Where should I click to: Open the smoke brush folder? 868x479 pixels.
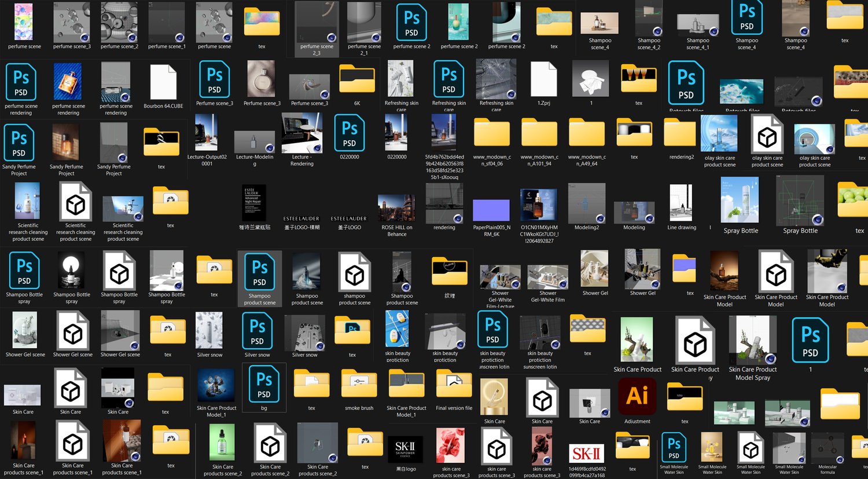pyautogui.click(x=359, y=384)
